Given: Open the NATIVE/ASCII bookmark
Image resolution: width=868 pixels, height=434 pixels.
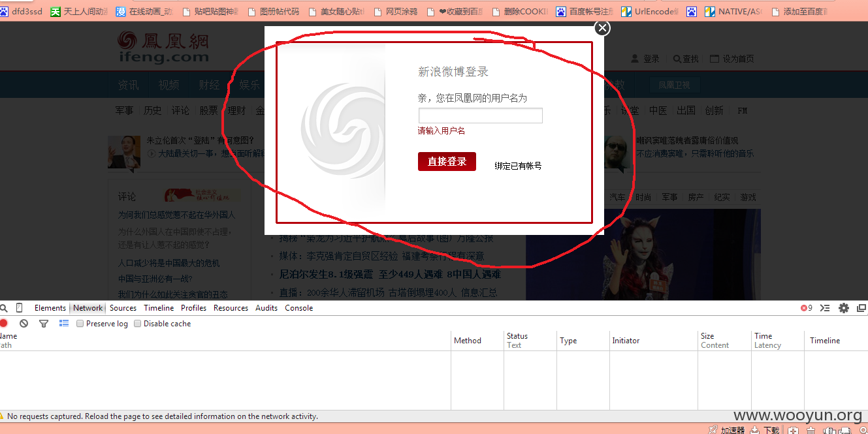Looking at the screenshot, I should [733, 11].
